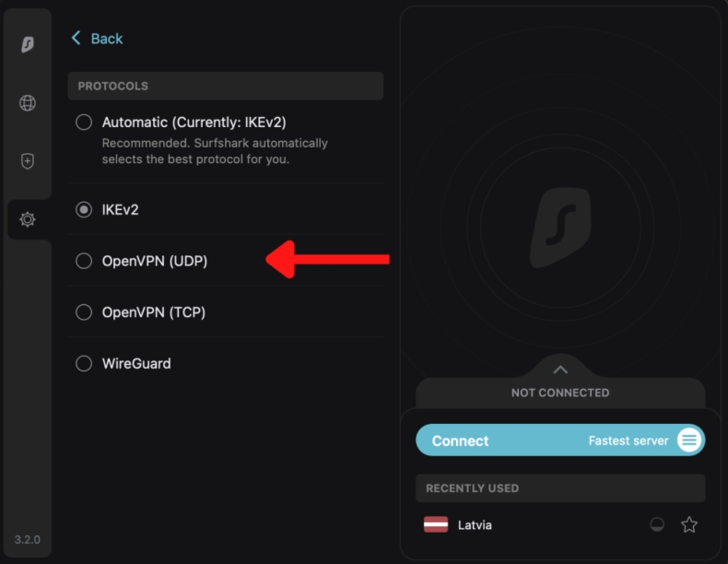Select the IKEv2 protocol radio button
This screenshot has height=564, width=728.
[x=84, y=209]
